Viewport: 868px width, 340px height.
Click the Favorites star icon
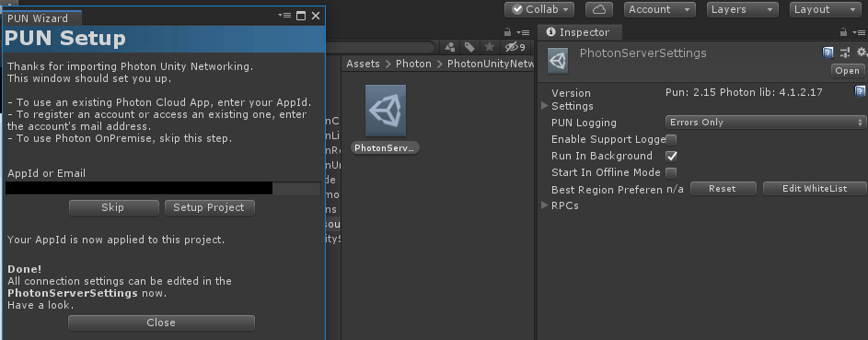(490, 47)
